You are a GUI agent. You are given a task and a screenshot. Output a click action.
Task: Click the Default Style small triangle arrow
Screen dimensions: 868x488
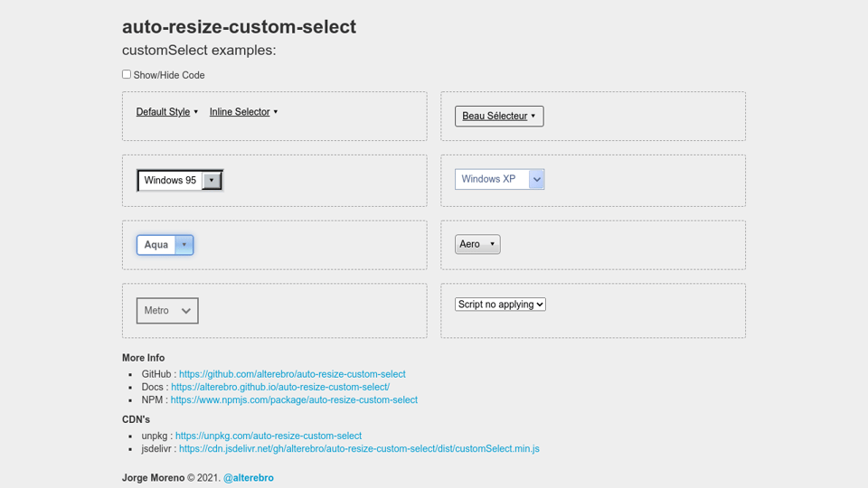point(196,112)
